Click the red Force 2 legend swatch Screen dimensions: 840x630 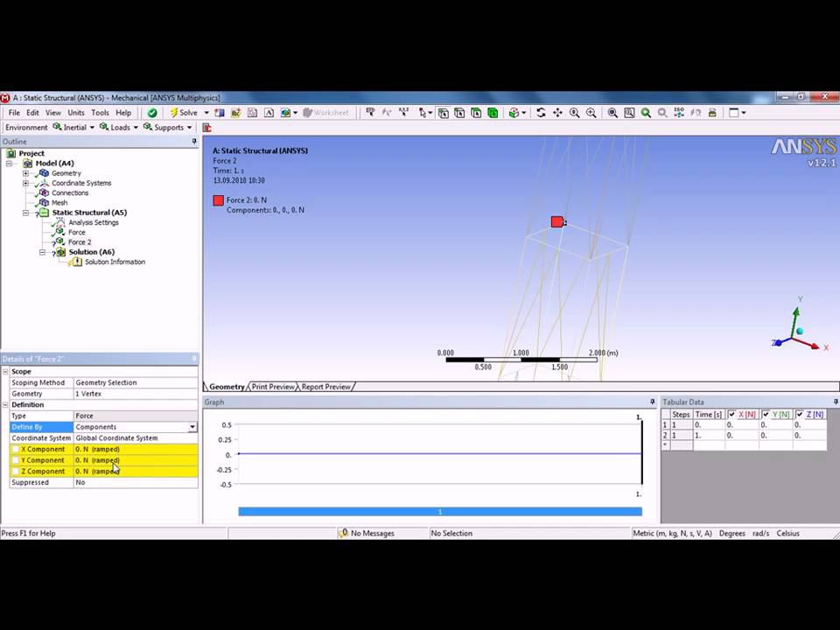pos(218,200)
